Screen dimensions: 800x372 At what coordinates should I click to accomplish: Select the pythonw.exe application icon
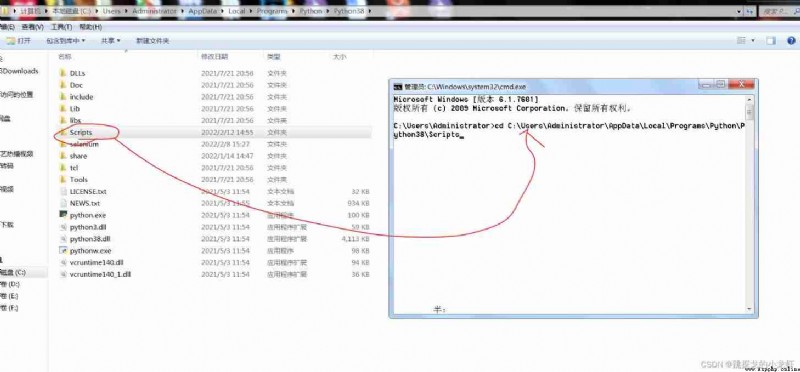click(x=63, y=251)
